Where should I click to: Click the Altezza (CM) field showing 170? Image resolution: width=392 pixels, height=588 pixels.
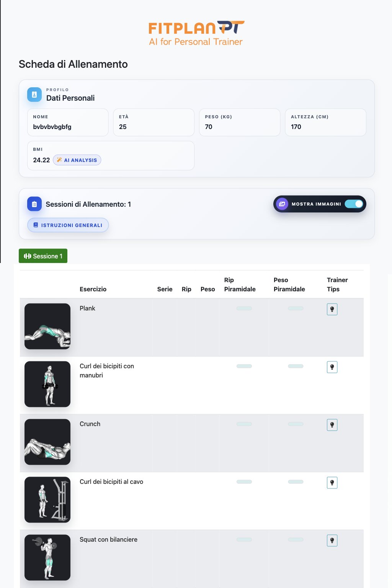[x=325, y=122]
